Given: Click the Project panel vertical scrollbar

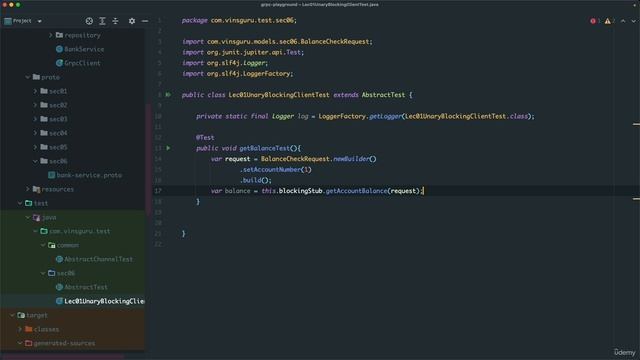Looking at the screenshot, I should pos(148,159).
